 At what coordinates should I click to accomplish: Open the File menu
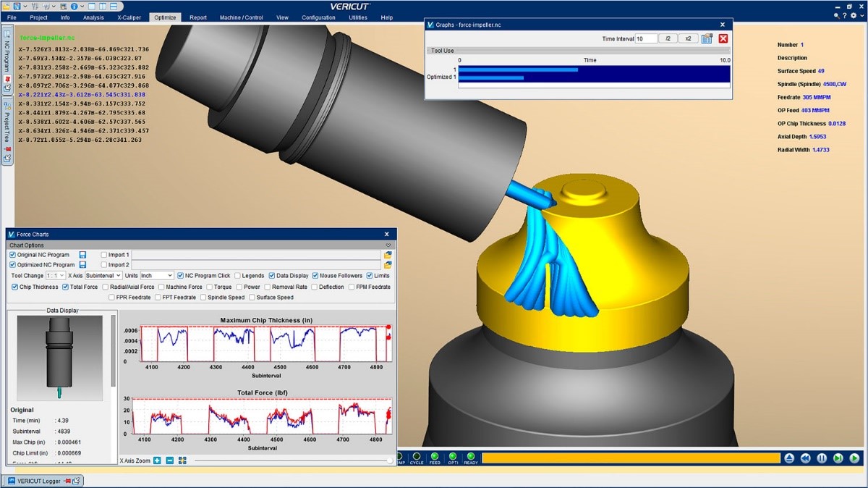tap(12, 17)
